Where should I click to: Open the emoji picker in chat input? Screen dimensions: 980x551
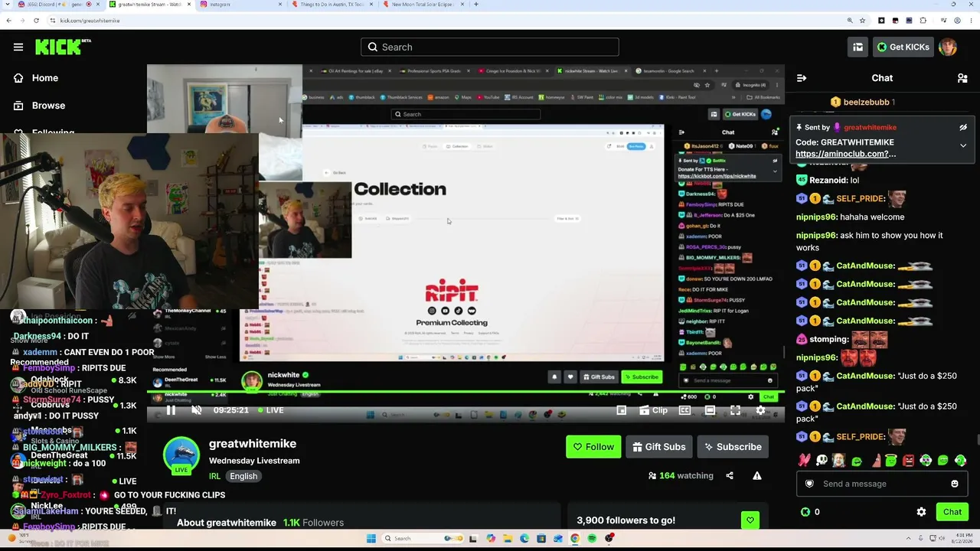pos(954,484)
